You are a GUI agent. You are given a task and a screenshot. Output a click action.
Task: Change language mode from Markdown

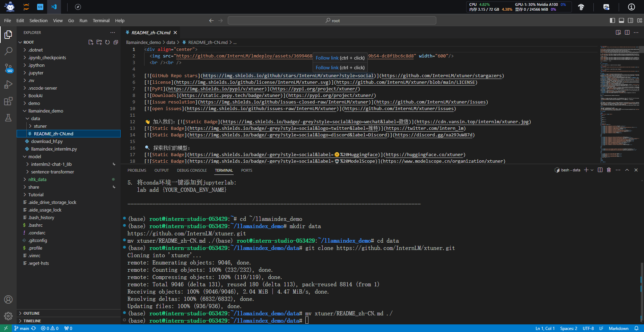click(x=619, y=328)
